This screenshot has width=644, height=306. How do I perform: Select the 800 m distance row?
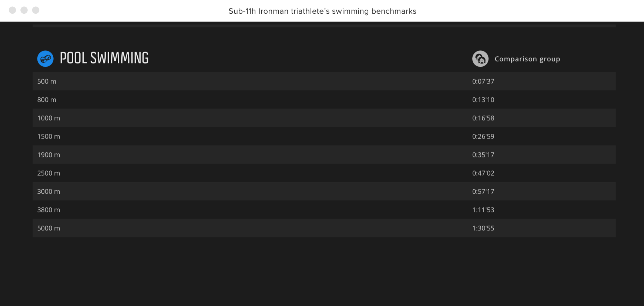(324, 100)
